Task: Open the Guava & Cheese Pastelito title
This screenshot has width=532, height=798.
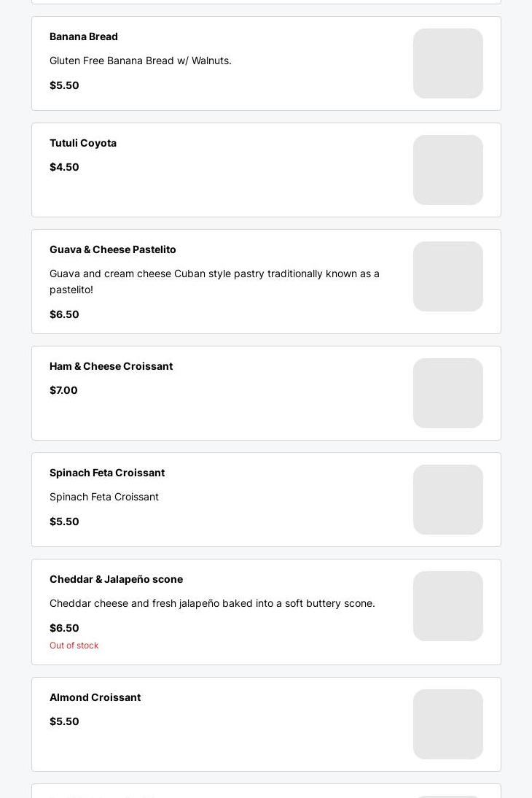Action: [x=113, y=249]
